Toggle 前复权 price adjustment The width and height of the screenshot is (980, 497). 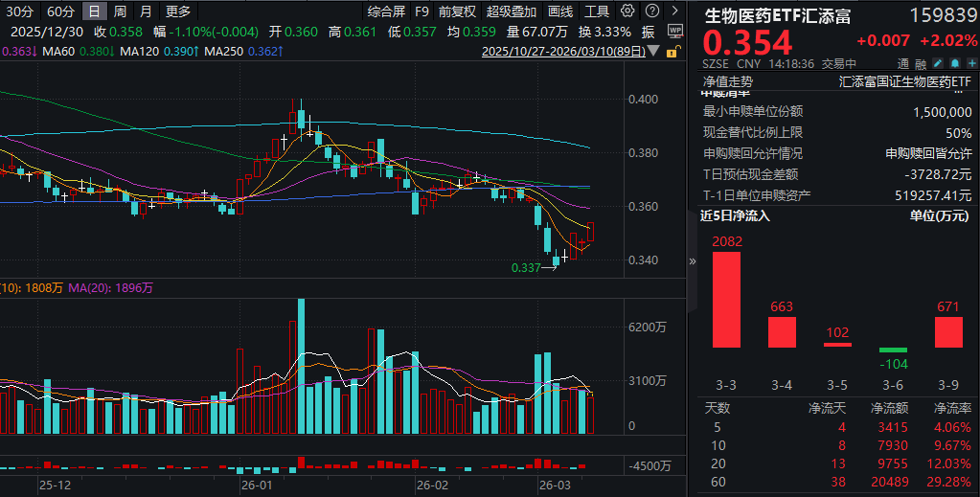pos(457,11)
